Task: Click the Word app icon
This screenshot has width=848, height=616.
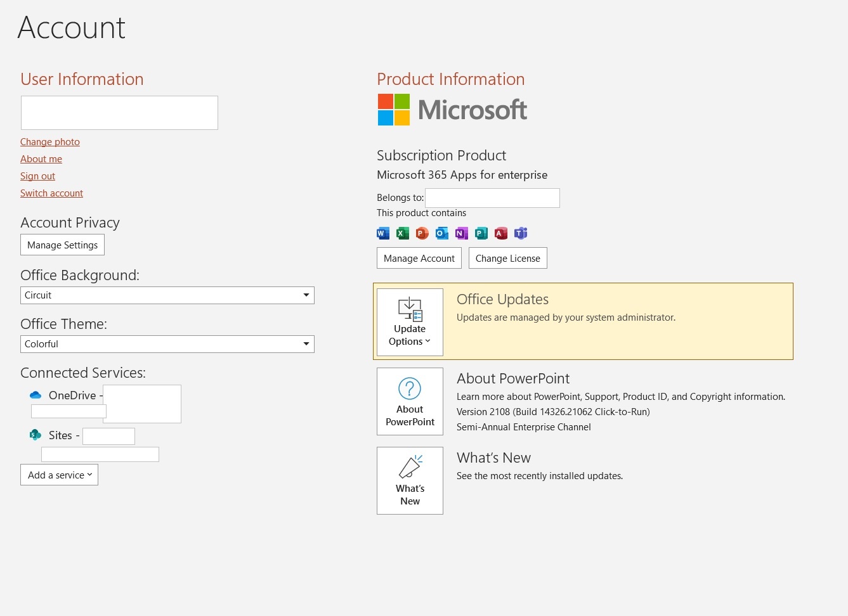Action: tap(383, 233)
